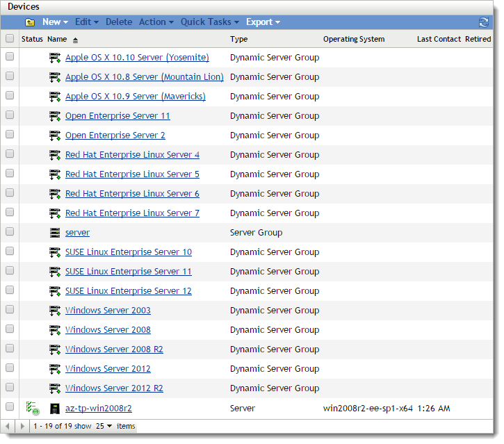Viewport: 504px width, 444px height.
Task: Open the Windows Server 2003 link
Action: 108,311
